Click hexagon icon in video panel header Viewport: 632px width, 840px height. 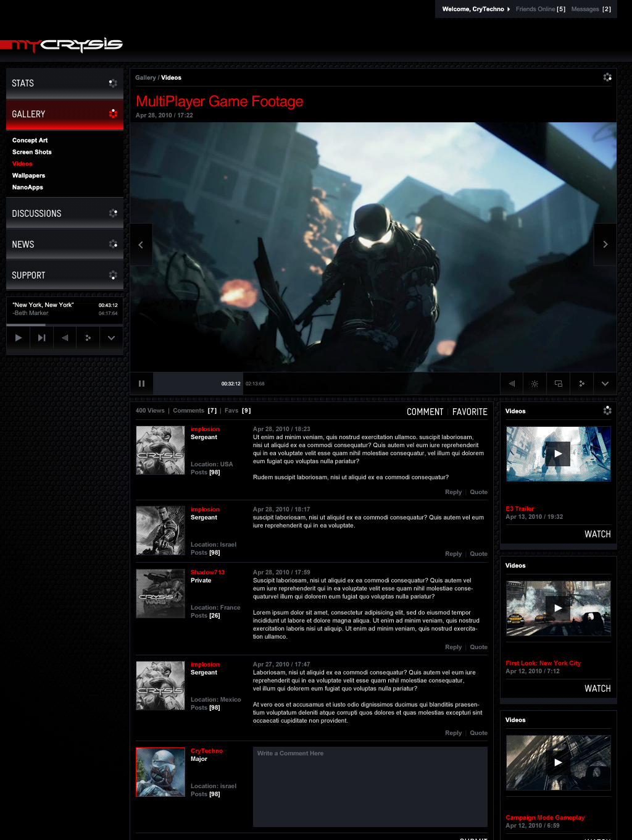pos(607,77)
